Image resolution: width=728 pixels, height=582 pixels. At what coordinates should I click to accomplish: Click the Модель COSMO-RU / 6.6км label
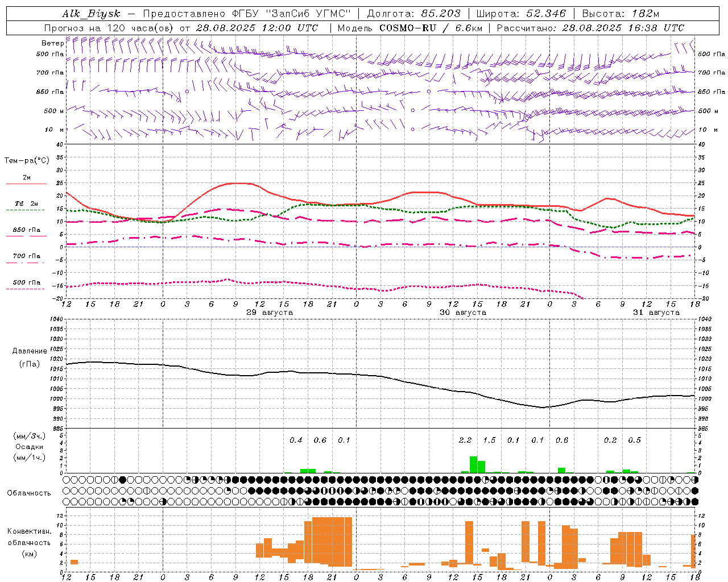(x=410, y=28)
